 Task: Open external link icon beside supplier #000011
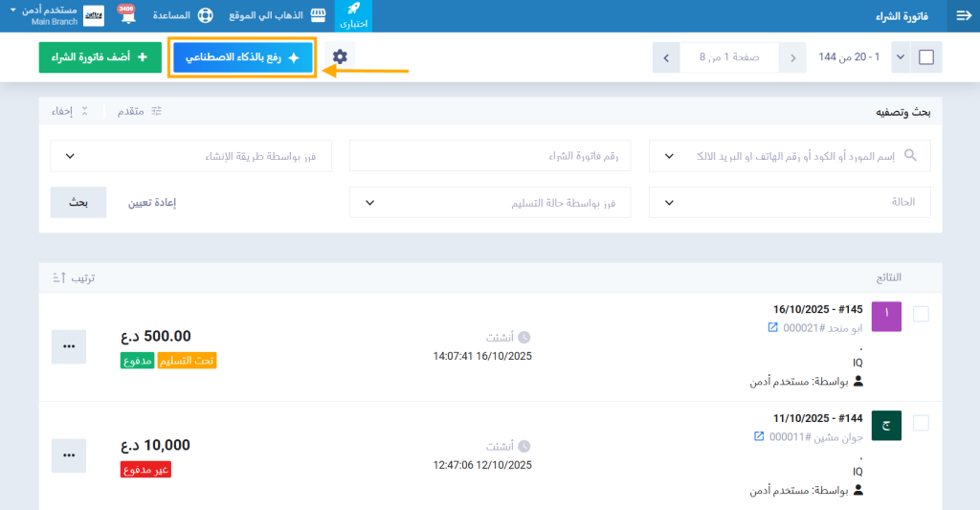pos(759,436)
